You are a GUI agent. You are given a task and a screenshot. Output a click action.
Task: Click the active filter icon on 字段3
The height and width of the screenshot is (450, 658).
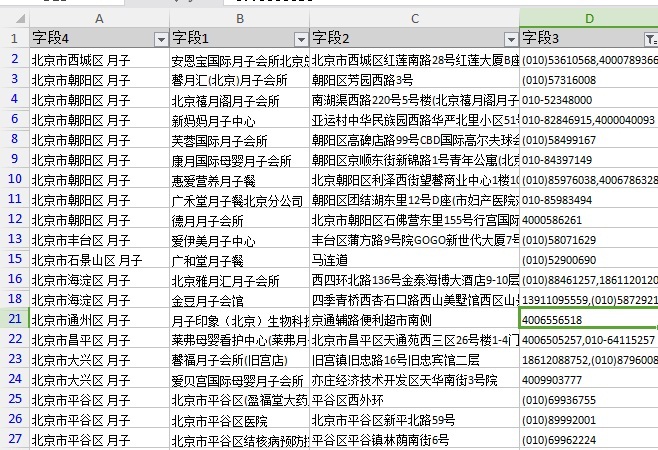(650, 39)
